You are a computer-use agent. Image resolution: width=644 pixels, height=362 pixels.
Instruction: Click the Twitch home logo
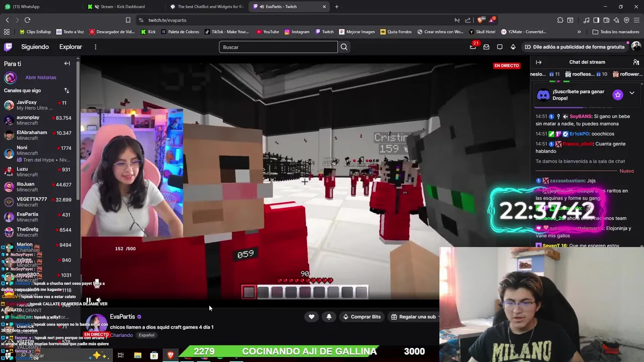click(8, 47)
